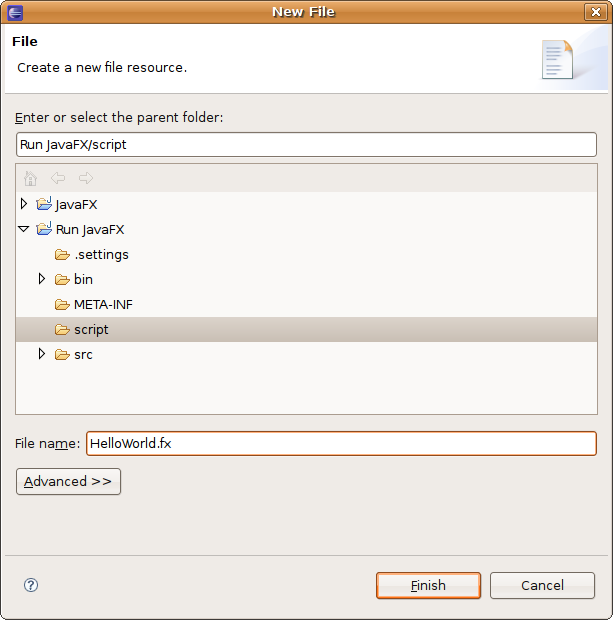The height and width of the screenshot is (620, 613).
Task: Click the .settings folder icon
Action: [62, 254]
